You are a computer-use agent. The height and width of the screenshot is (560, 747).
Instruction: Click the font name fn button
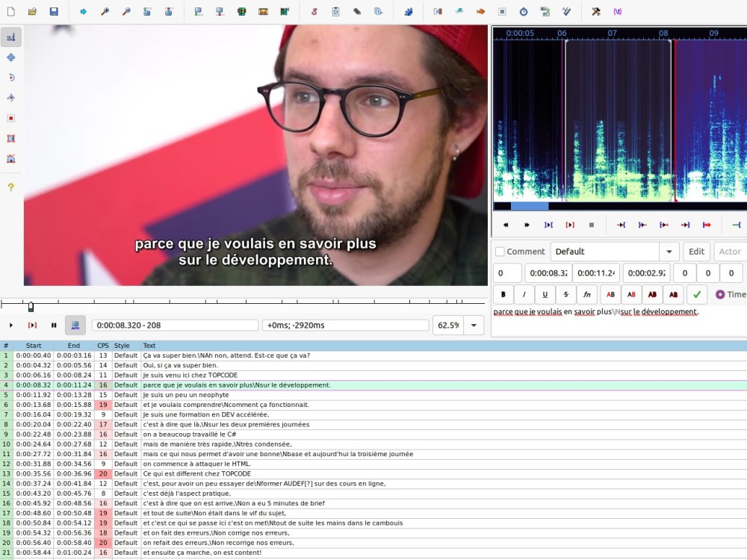pos(587,294)
